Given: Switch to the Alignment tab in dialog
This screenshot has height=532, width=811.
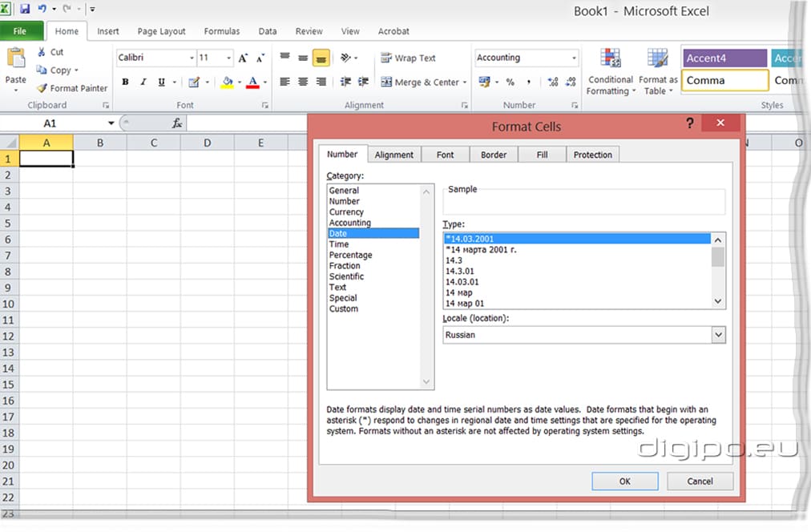Looking at the screenshot, I should point(393,155).
